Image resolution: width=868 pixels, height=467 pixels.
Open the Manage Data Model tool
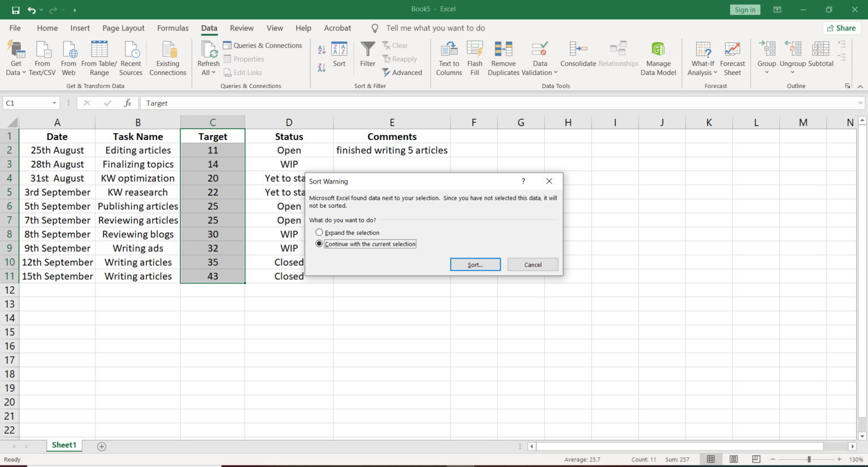pyautogui.click(x=658, y=58)
